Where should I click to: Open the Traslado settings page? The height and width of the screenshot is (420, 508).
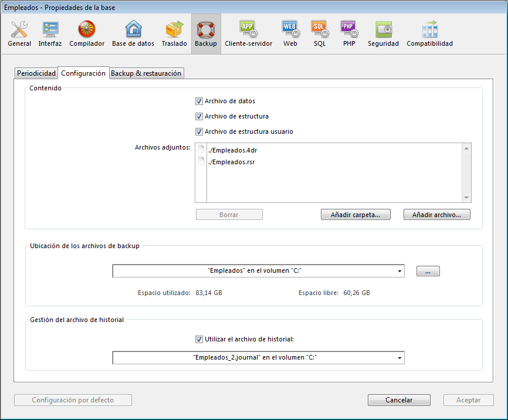pos(174,33)
